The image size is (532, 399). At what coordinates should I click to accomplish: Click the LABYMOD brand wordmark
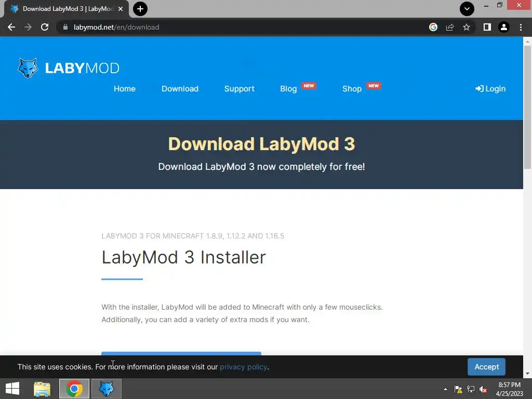(82, 68)
